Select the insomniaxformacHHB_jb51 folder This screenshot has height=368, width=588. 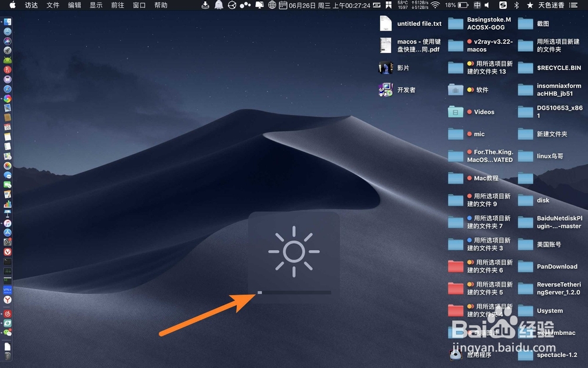coord(525,89)
